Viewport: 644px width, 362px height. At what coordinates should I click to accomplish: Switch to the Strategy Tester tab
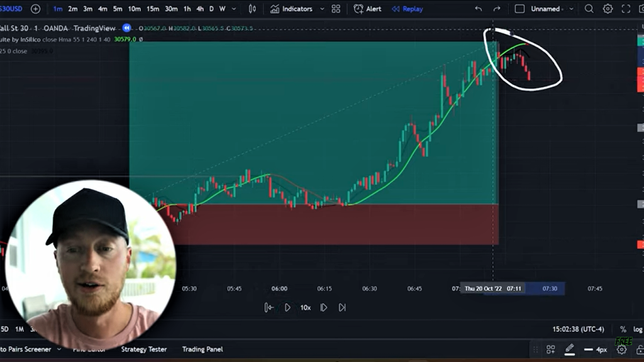[x=143, y=349]
